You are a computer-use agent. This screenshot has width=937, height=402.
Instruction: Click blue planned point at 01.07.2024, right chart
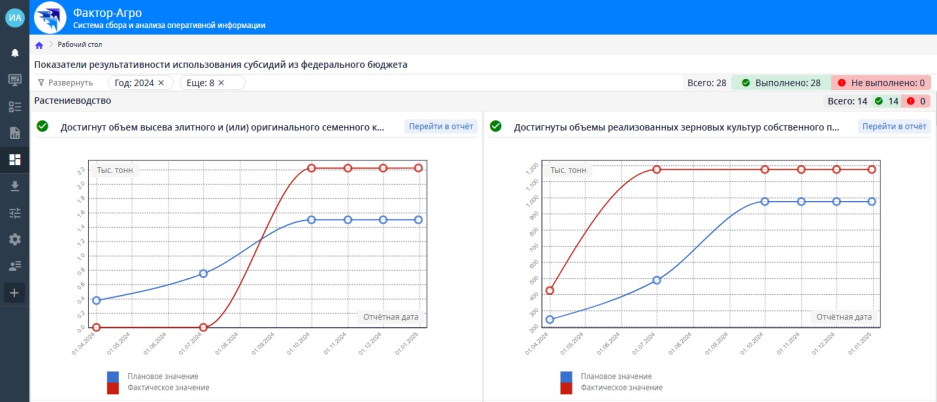pyautogui.click(x=657, y=280)
